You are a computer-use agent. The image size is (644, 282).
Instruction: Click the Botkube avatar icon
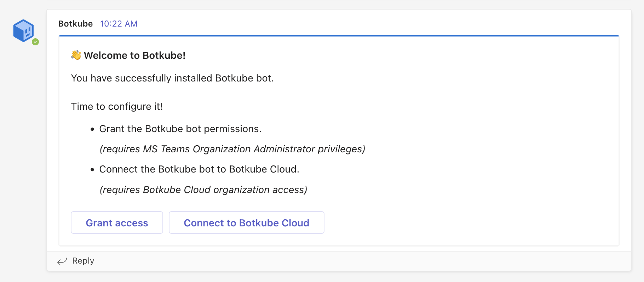(x=23, y=31)
